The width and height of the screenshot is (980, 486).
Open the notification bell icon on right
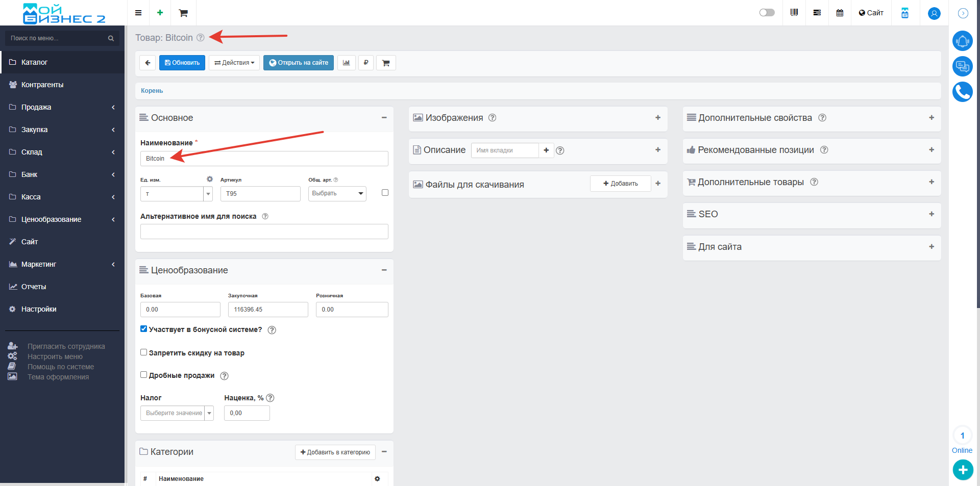(963, 41)
